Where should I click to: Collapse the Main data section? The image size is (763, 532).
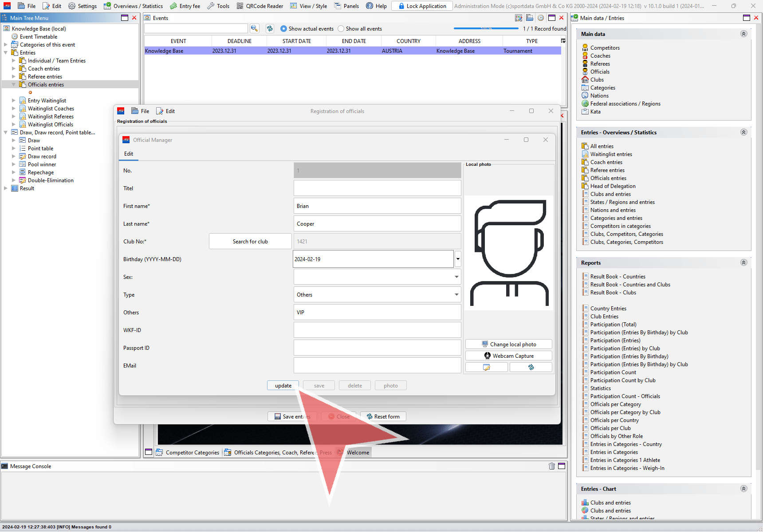pos(744,34)
